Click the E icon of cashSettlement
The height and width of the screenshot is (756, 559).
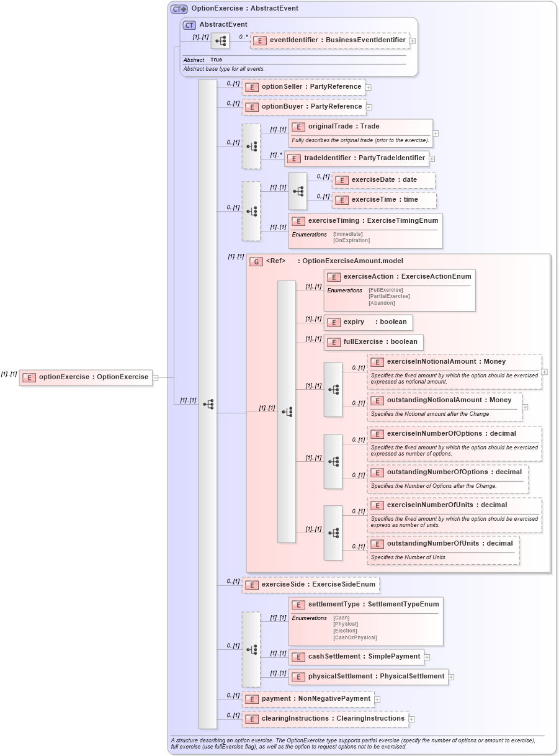point(298,657)
